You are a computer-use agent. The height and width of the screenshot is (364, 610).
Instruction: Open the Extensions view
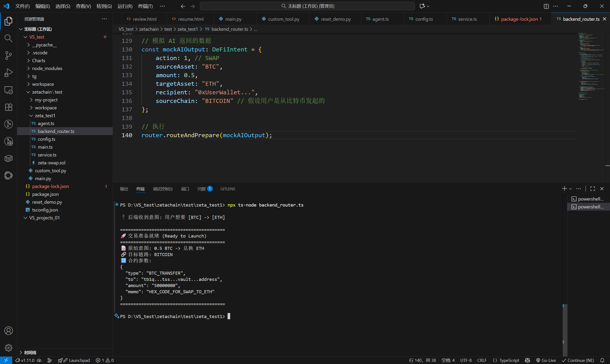(x=8, y=107)
